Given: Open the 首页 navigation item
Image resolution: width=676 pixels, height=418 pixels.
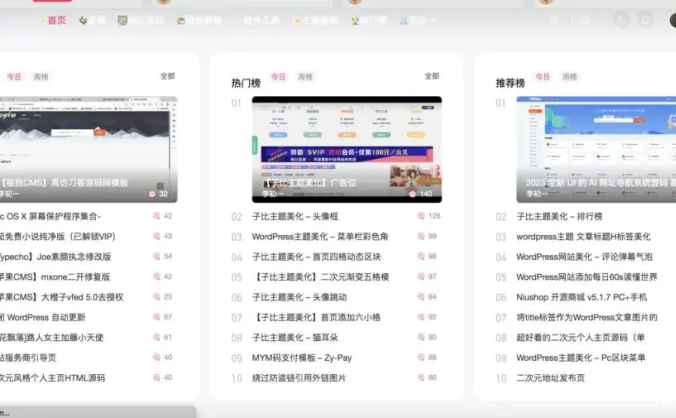Looking at the screenshot, I should 56,20.
